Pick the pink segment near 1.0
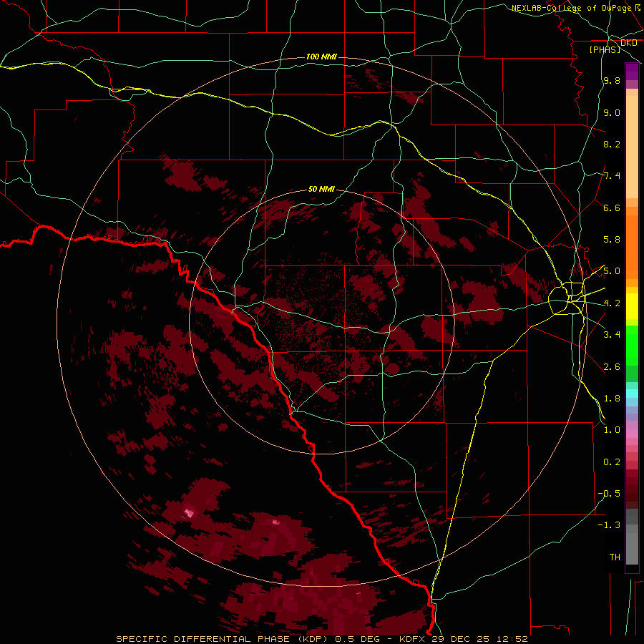 632,434
